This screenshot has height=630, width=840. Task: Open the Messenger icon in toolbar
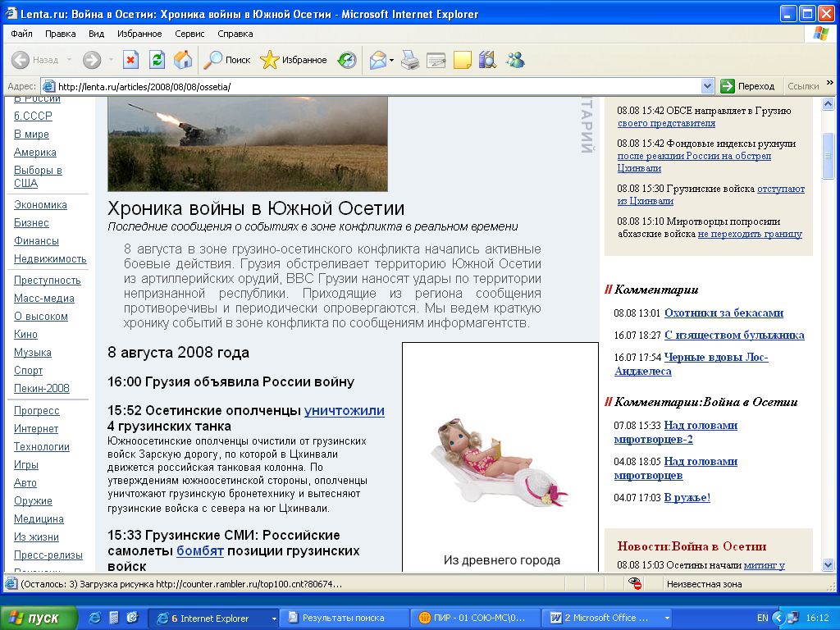(515, 60)
